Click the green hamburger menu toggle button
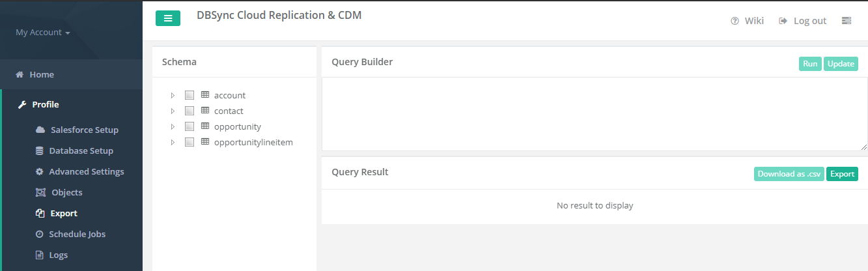The image size is (868, 271). point(168,18)
